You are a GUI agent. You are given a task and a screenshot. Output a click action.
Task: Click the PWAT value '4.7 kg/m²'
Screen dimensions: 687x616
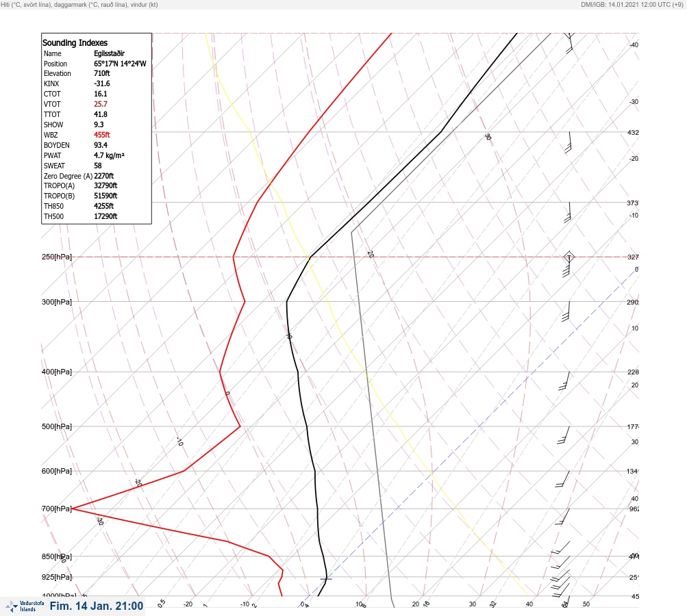coord(109,155)
